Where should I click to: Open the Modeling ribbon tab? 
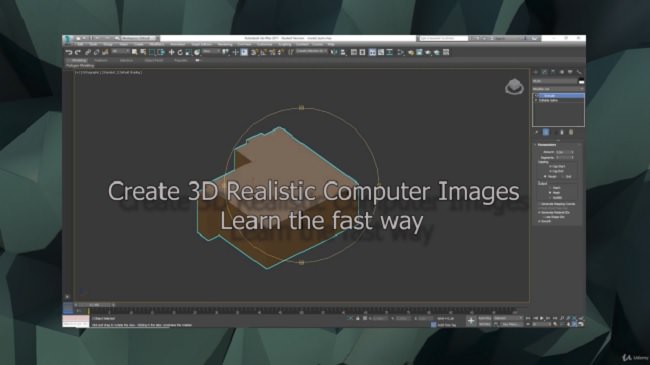79,60
